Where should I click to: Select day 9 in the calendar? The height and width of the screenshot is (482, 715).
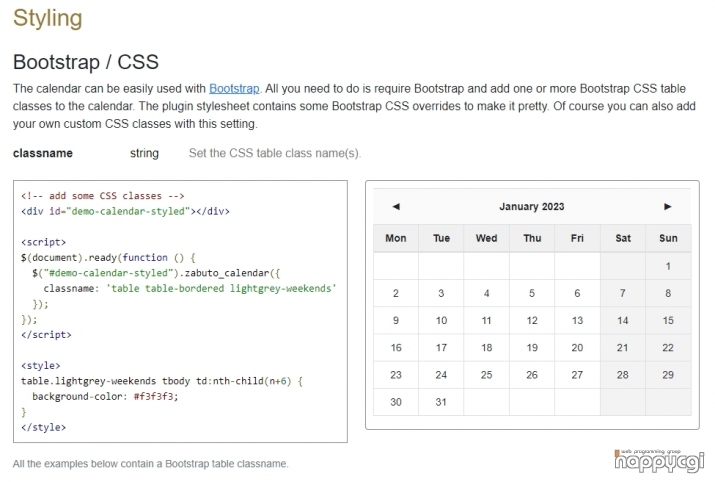[396, 321]
